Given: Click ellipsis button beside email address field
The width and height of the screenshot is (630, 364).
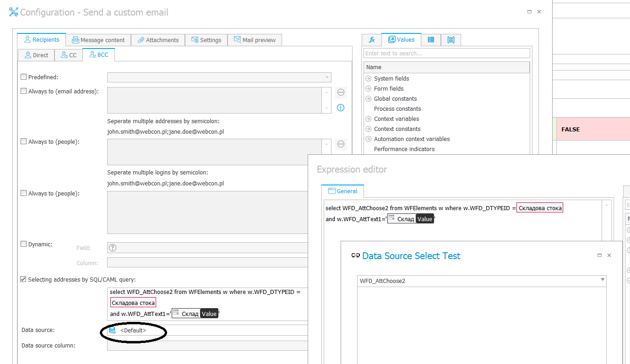Looking at the screenshot, I should [341, 92].
